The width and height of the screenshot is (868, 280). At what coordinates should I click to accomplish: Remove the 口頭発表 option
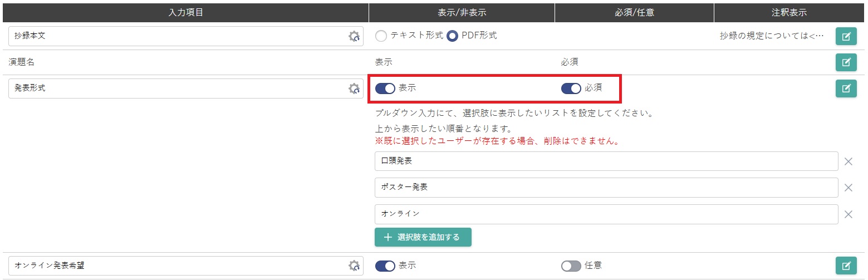pos(849,161)
